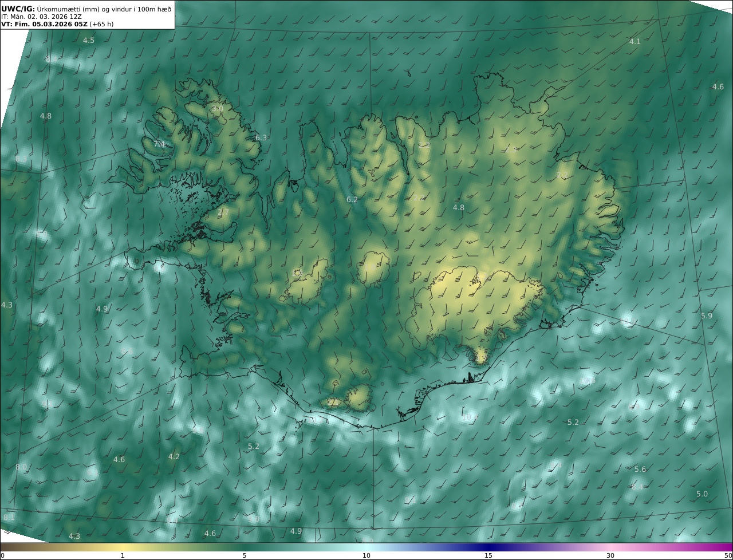The height and width of the screenshot is (560, 733).
Task: Click the 5.6 value label
Action: coord(640,469)
